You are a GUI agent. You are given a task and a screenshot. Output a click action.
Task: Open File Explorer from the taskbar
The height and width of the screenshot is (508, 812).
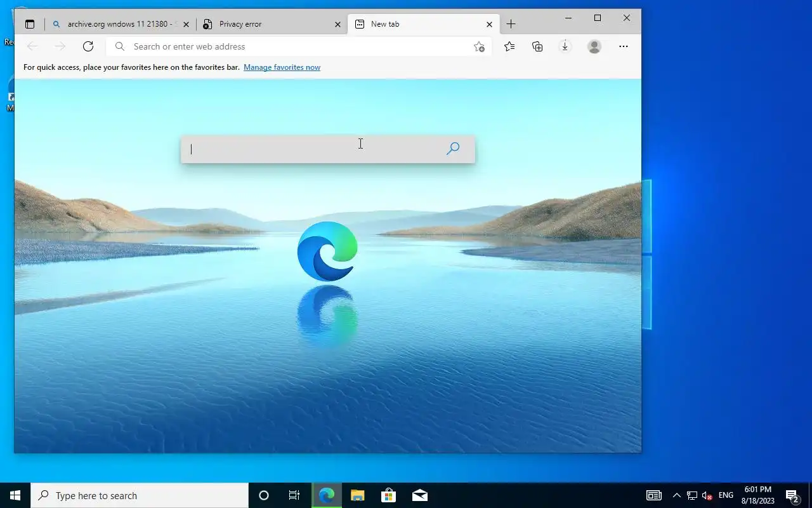[358, 495]
